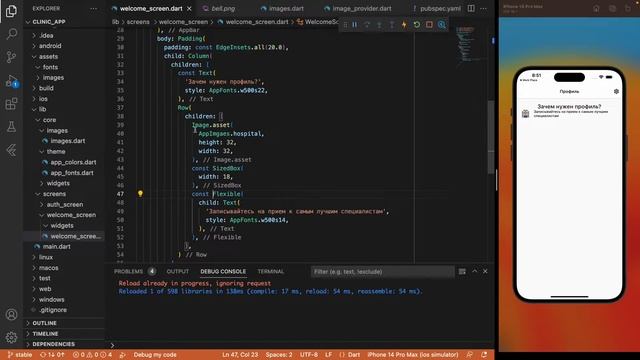The image size is (640, 360).
Task: Open Explorer More Actions ellipsis
Action: coord(93,8)
